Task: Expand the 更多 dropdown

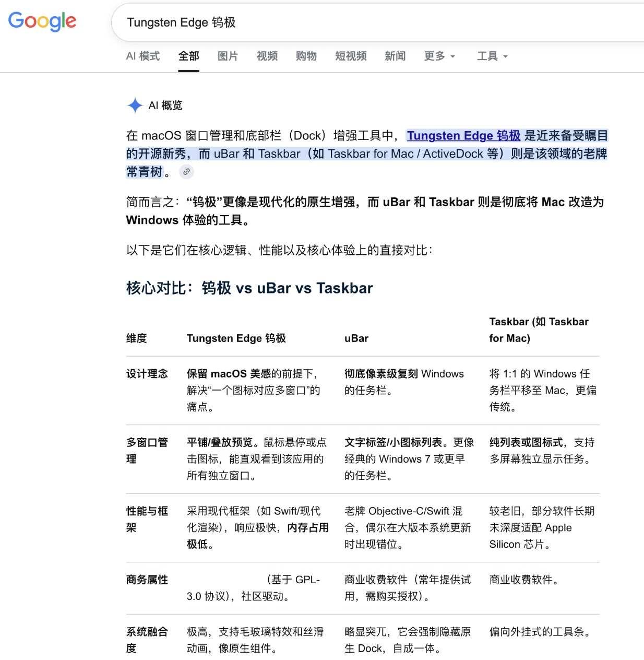Action: point(439,56)
